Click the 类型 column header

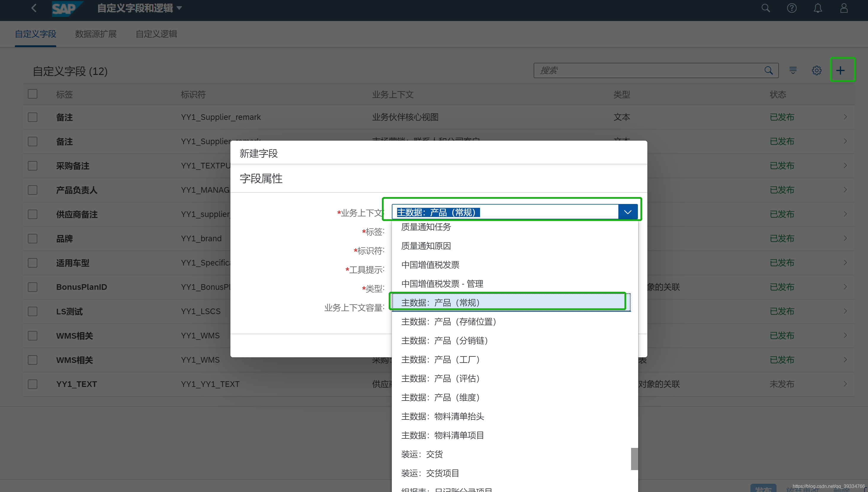[x=622, y=95]
